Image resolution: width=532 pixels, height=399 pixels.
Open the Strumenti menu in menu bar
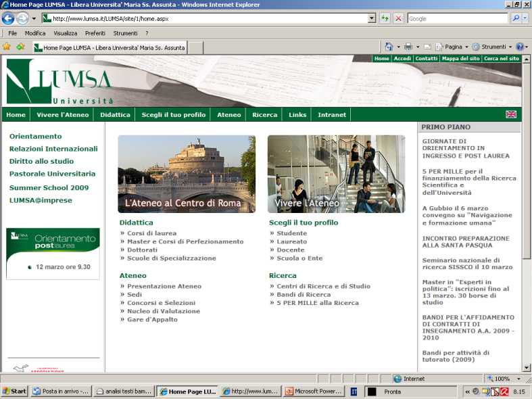[x=125, y=33]
